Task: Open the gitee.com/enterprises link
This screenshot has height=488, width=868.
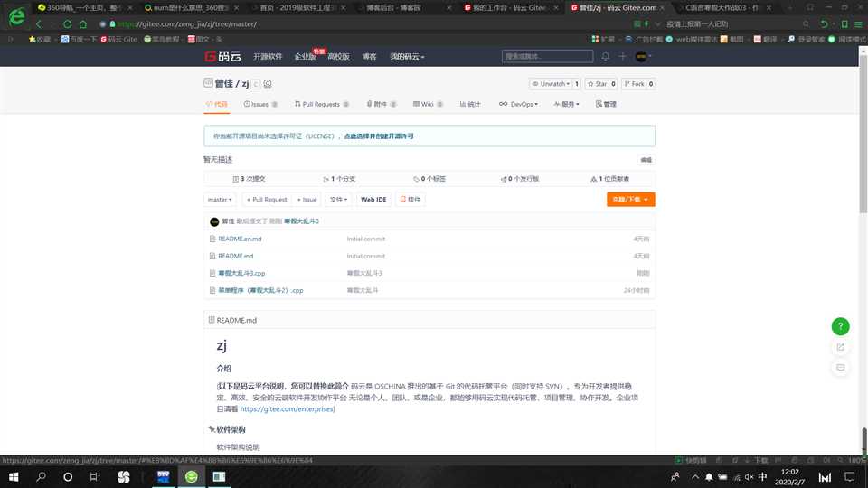Action: pos(288,409)
